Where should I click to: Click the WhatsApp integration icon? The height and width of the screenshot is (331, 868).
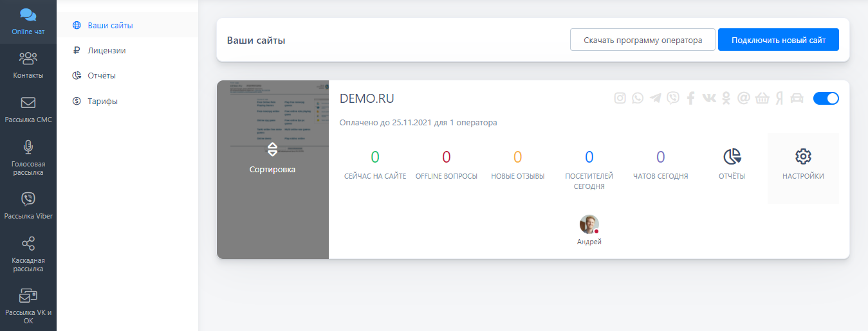638,98
